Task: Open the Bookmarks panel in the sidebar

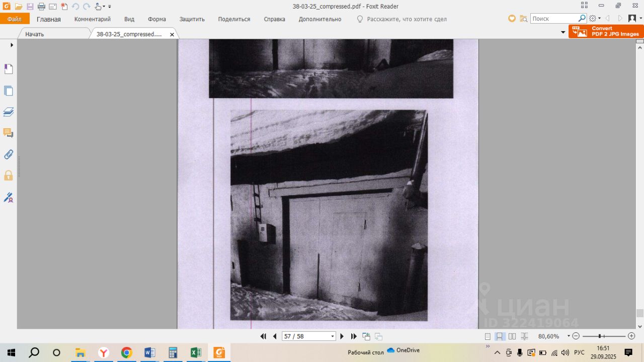Action: pos(9,69)
